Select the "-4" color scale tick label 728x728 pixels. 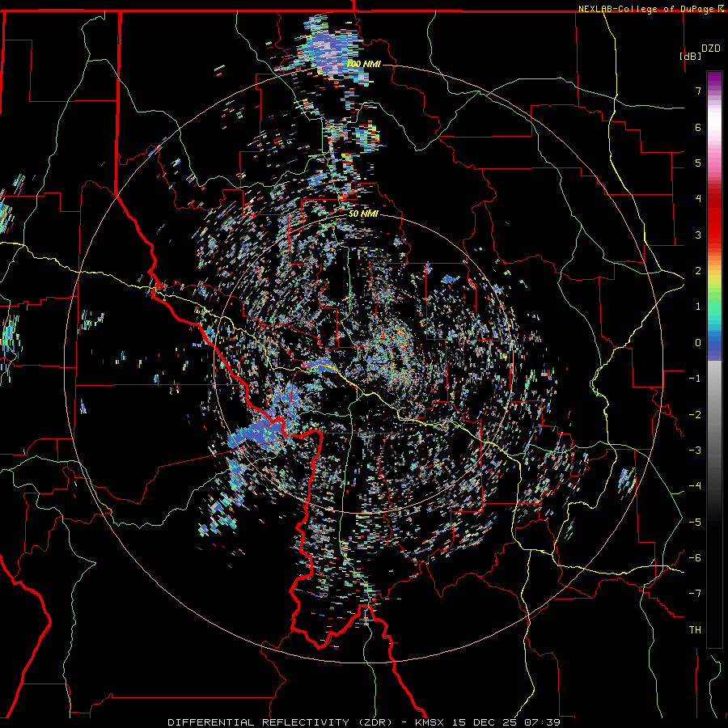click(x=695, y=486)
